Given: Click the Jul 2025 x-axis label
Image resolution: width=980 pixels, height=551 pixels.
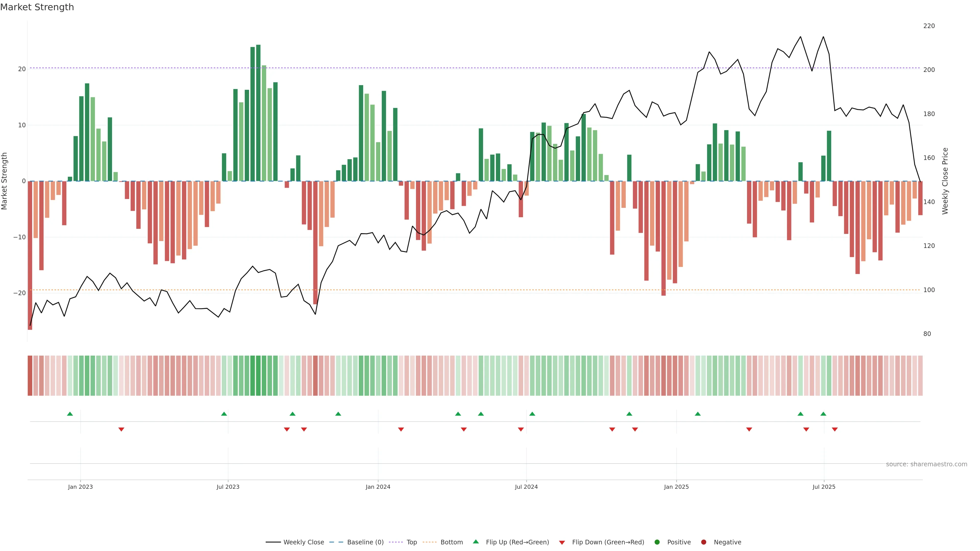Looking at the screenshot, I should (824, 487).
